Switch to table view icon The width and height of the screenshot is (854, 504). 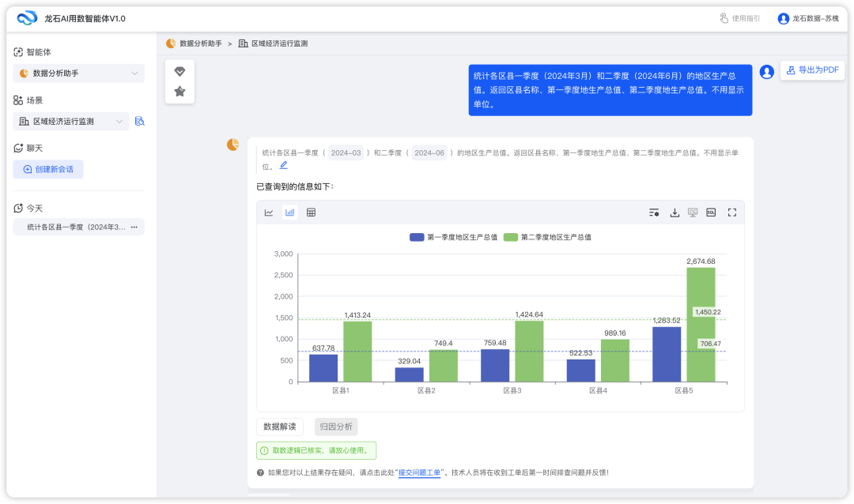click(x=311, y=213)
